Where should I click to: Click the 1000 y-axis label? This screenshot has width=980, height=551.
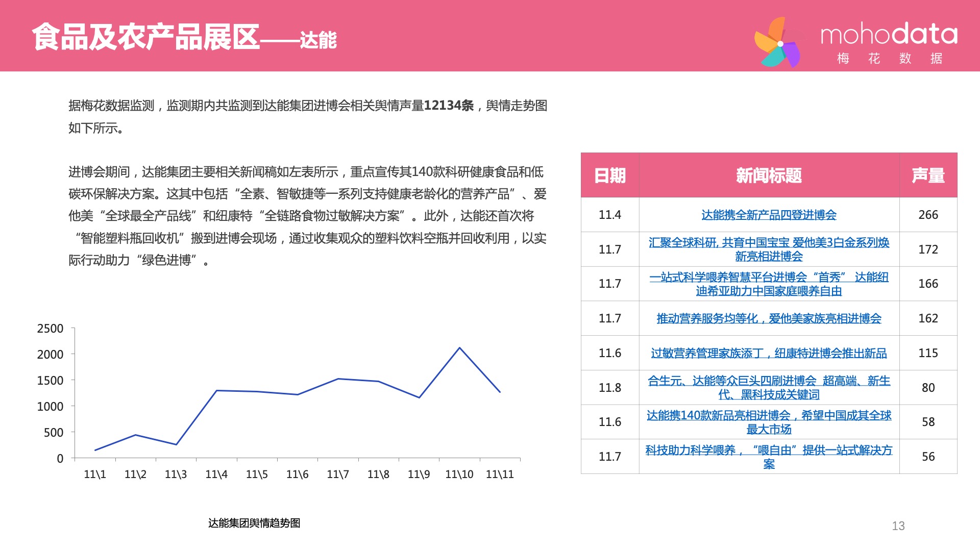coord(50,407)
